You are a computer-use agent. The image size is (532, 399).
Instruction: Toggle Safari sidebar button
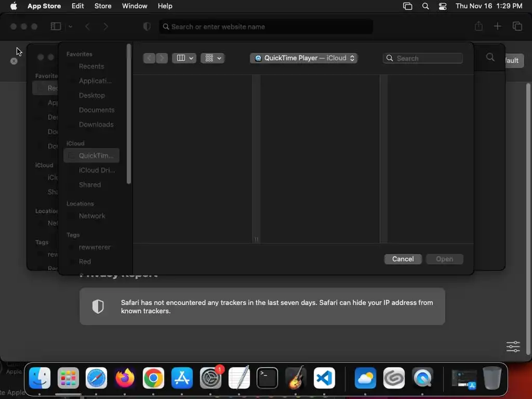(x=56, y=26)
